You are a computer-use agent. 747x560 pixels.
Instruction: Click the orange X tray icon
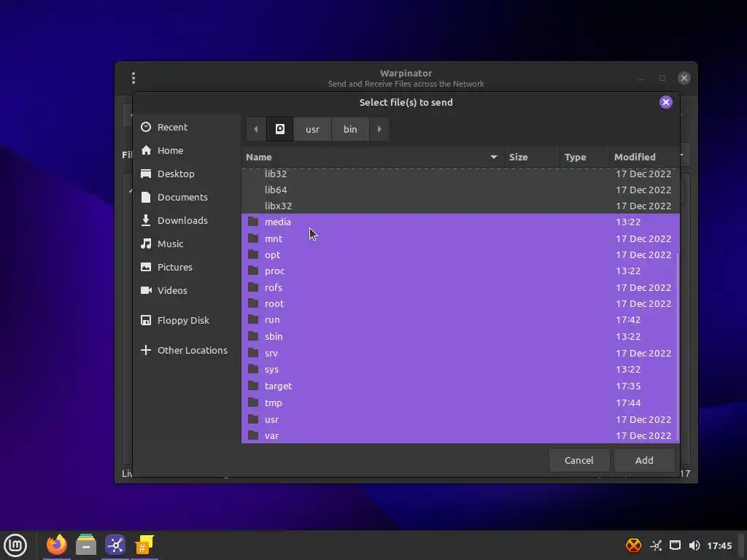tap(634, 545)
